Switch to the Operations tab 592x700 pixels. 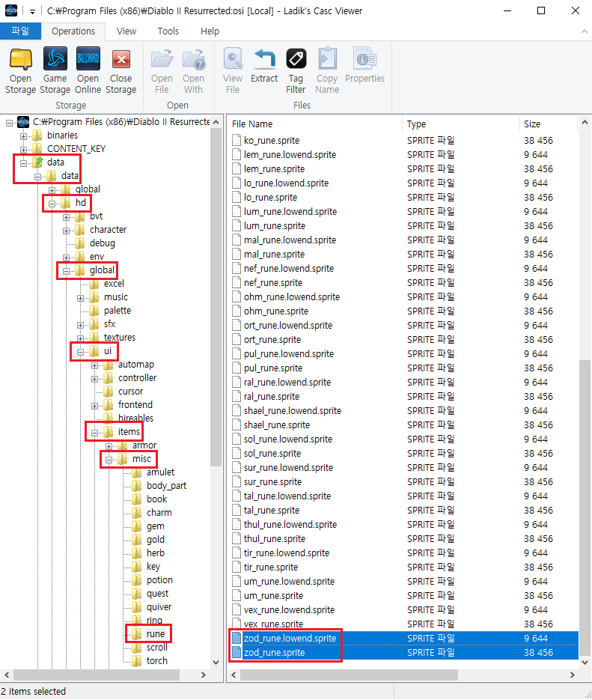(73, 31)
